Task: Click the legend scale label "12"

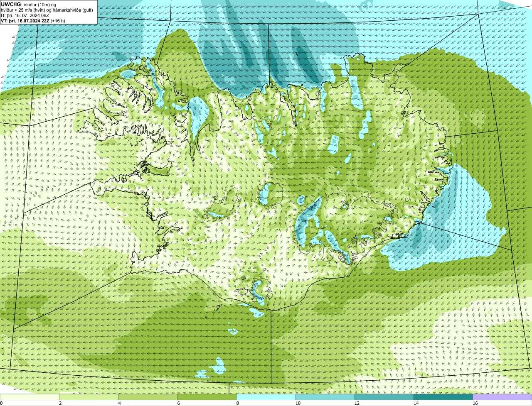Action: click(357, 403)
